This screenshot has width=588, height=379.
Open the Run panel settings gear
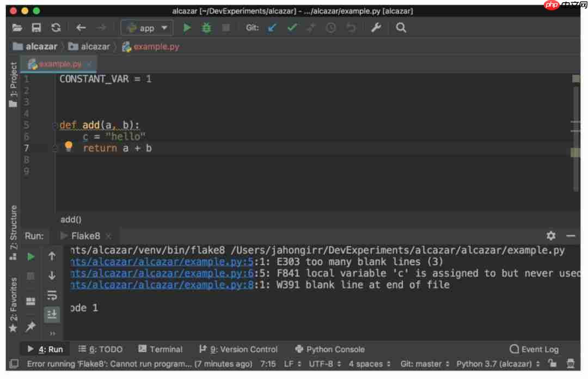coord(550,236)
